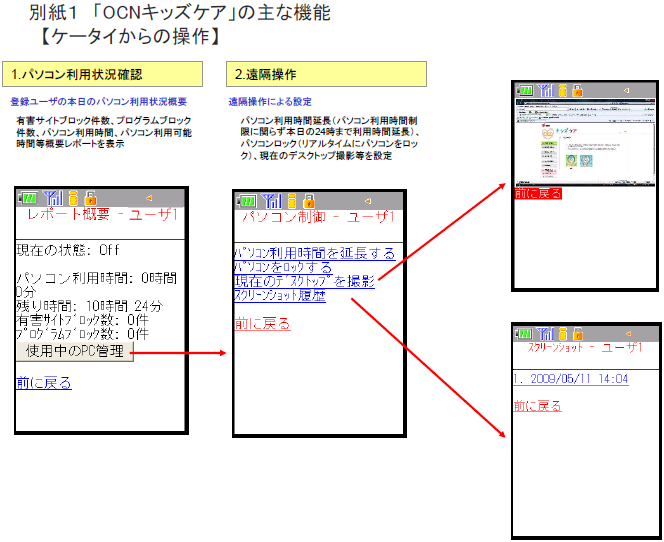Click antenna icon in スクリーンショット phone
The width and height of the screenshot is (664, 542).
tap(544, 334)
